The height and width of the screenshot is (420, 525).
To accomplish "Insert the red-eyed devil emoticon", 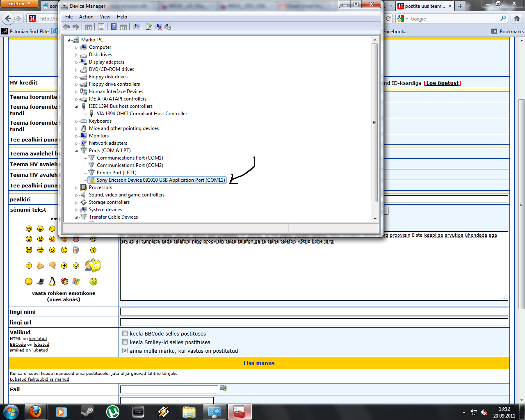I will (29, 250).
